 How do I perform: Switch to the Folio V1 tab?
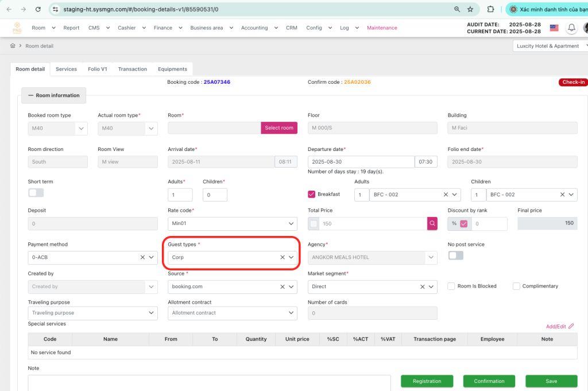pos(97,69)
